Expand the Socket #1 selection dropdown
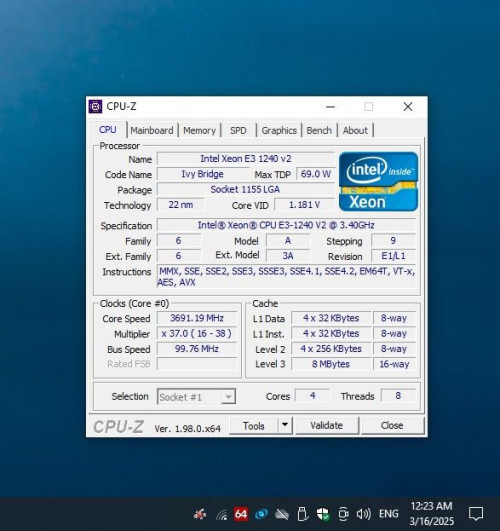Viewport: 500px width, 531px height. click(x=228, y=397)
